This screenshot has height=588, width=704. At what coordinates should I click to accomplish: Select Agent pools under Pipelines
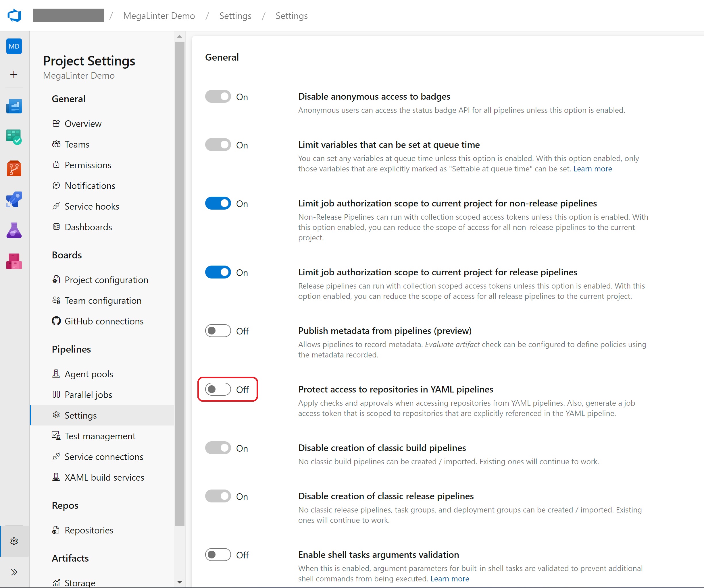89,374
